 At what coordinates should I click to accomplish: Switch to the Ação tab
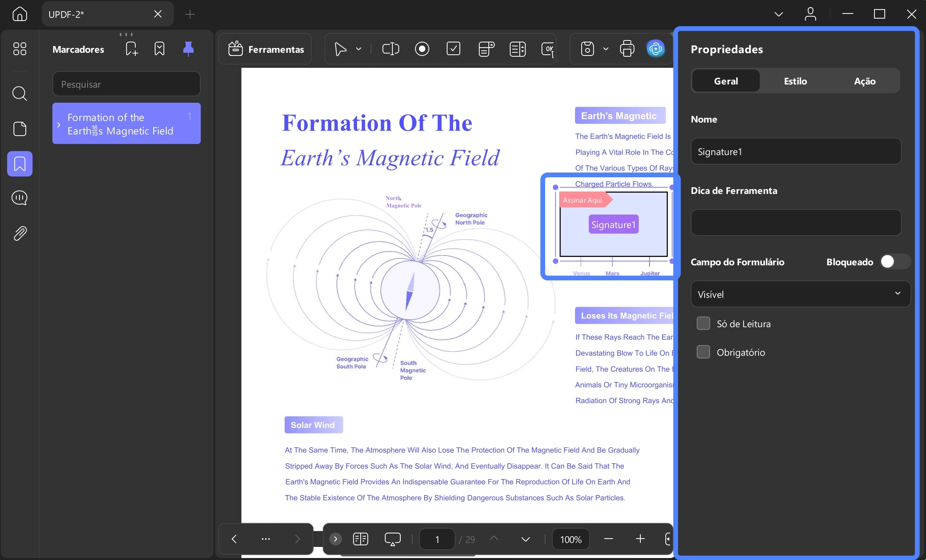(x=865, y=81)
